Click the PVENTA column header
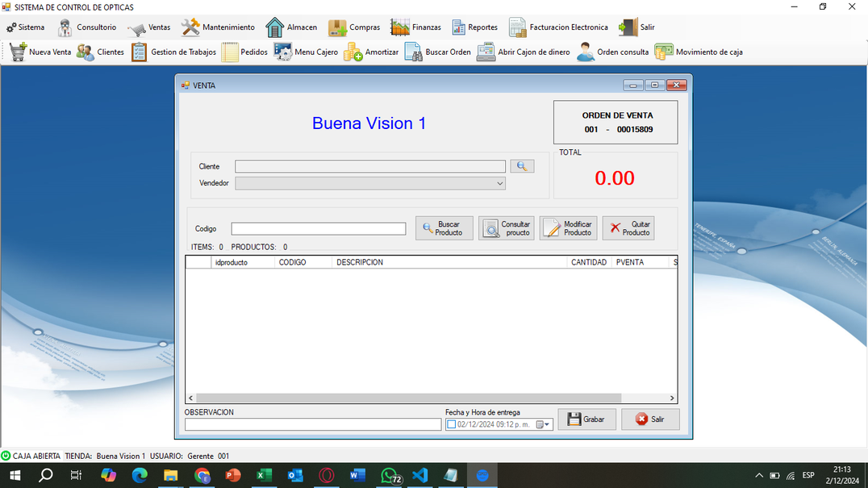 tap(641, 262)
